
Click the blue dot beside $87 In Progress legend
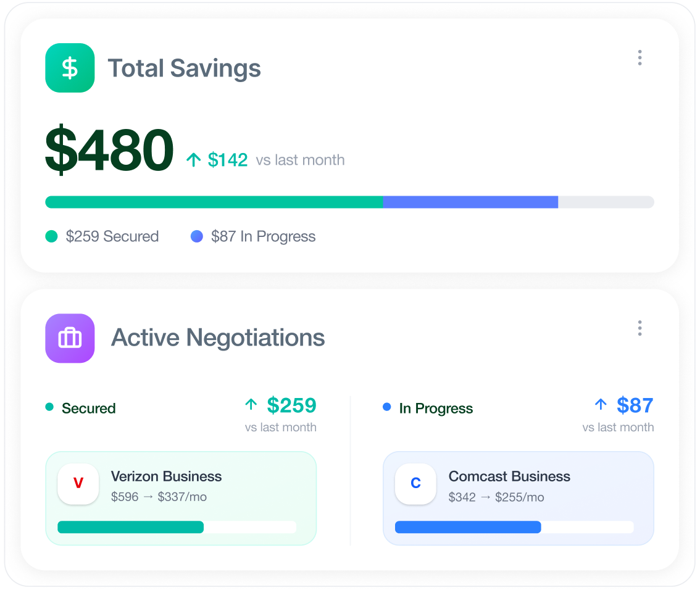pyautogui.click(x=197, y=236)
